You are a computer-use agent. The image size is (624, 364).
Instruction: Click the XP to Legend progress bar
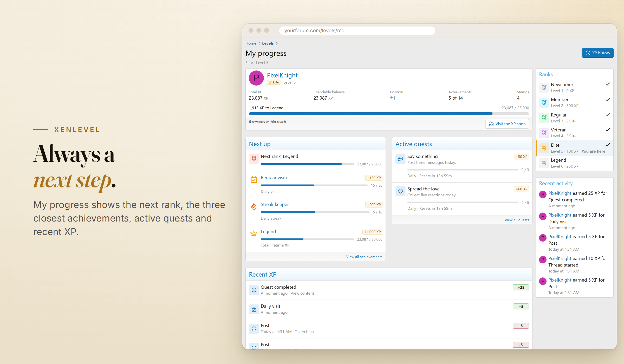tap(389, 114)
